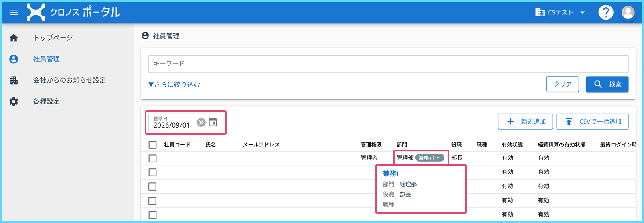Clear the base date with the X icon
Image resolution: width=644 pixels, height=223 pixels.
(x=201, y=122)
